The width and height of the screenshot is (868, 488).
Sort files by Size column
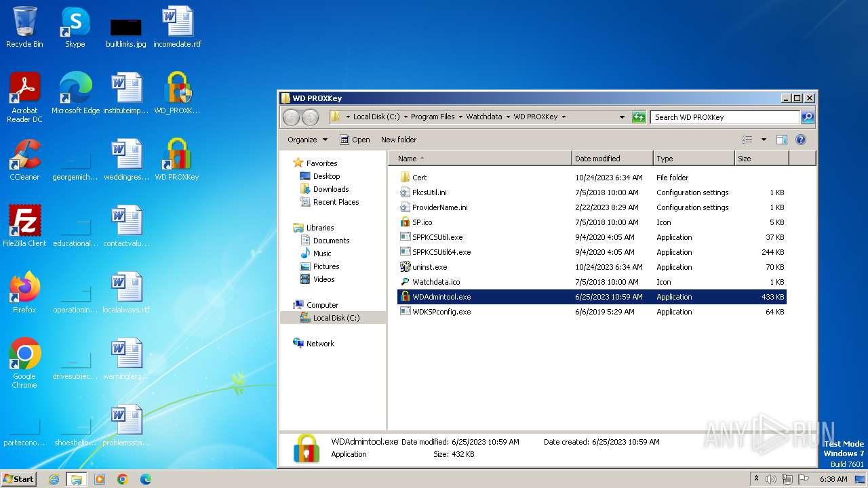pos(762,159)
